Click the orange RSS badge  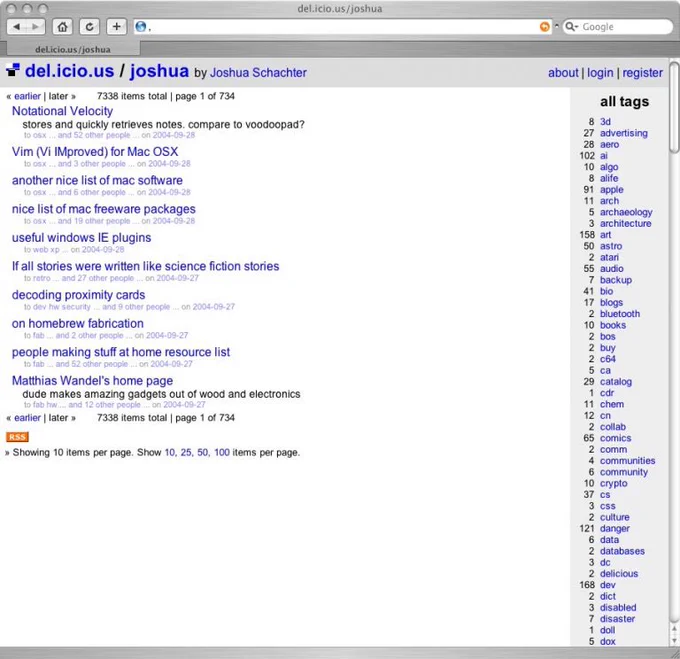coord(17,437)
